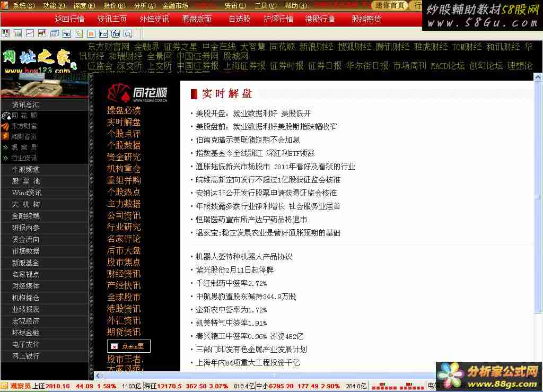
Task: Click the F10 company info icon
Action: 66,33
